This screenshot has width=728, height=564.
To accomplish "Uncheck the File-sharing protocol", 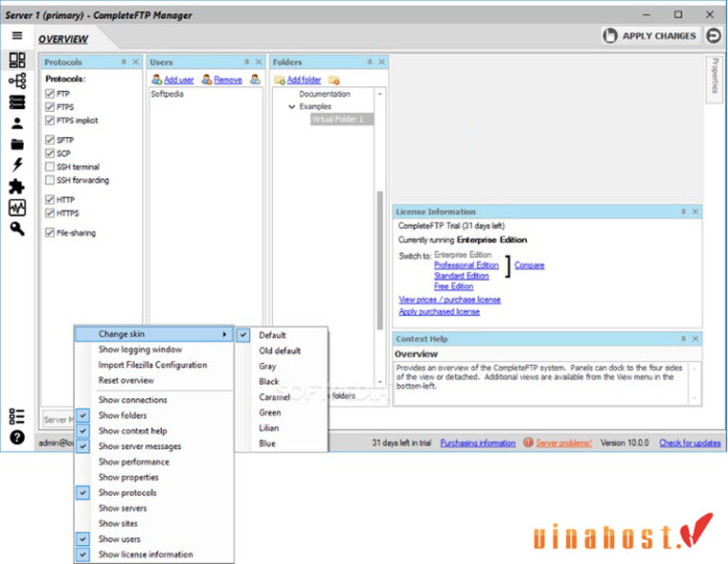I will (x=49, y=232).
